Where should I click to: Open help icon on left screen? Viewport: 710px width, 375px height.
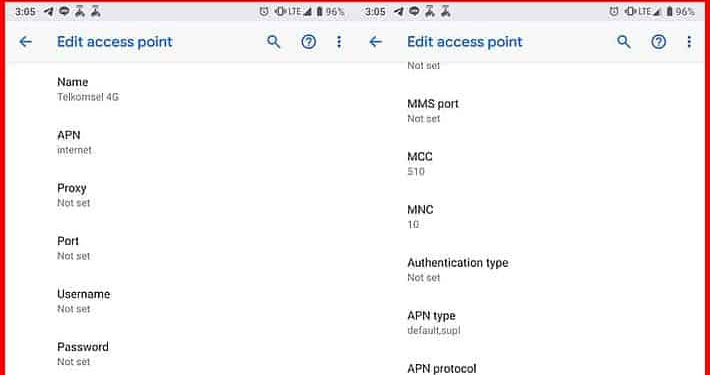tap(308, 42)
